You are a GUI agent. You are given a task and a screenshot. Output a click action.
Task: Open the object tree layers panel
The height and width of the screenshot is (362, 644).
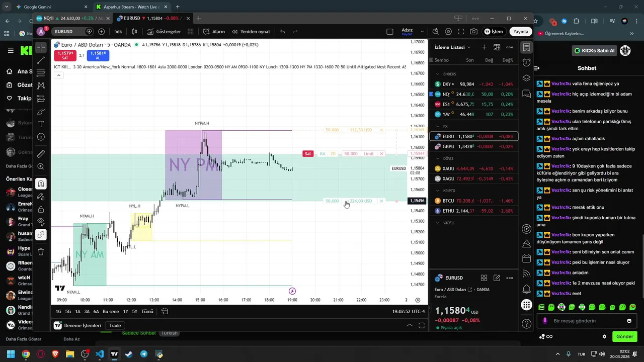526,78
